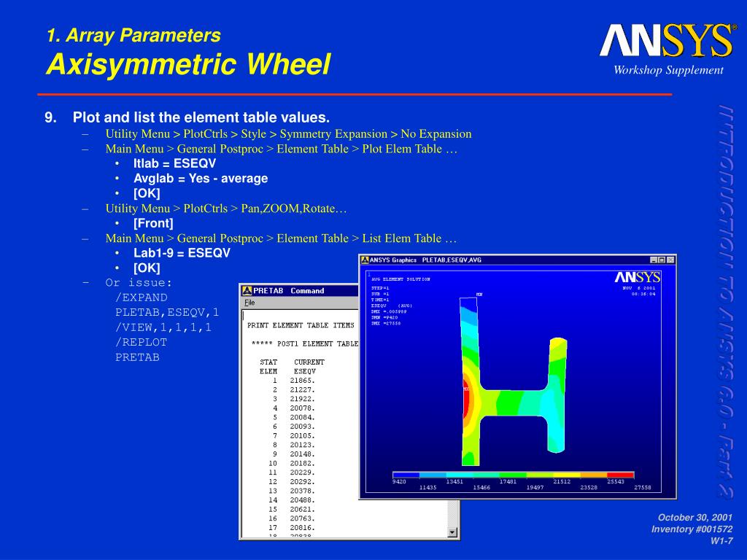Select element 9 value 20148 row

293,454
